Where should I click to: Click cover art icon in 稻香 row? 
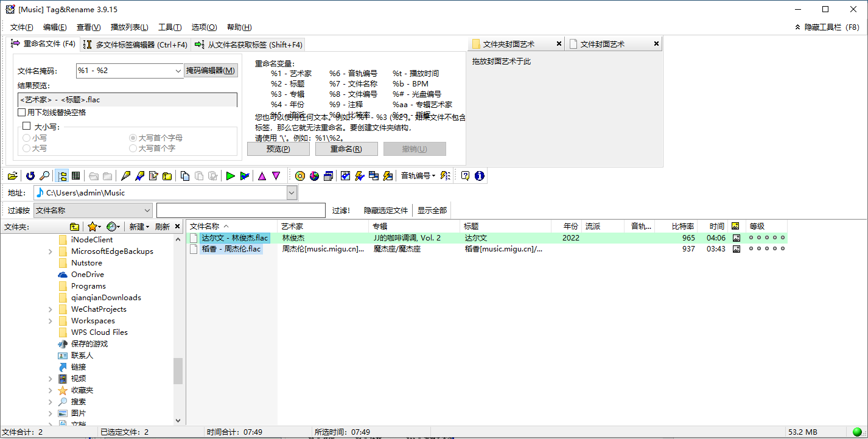(736, 249)
